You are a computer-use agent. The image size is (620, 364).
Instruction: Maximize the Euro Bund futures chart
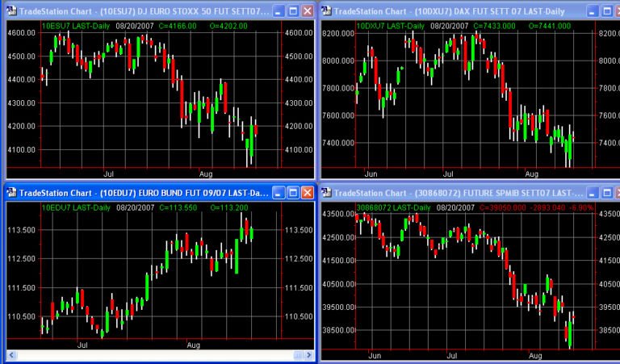(x=293, y=193)
